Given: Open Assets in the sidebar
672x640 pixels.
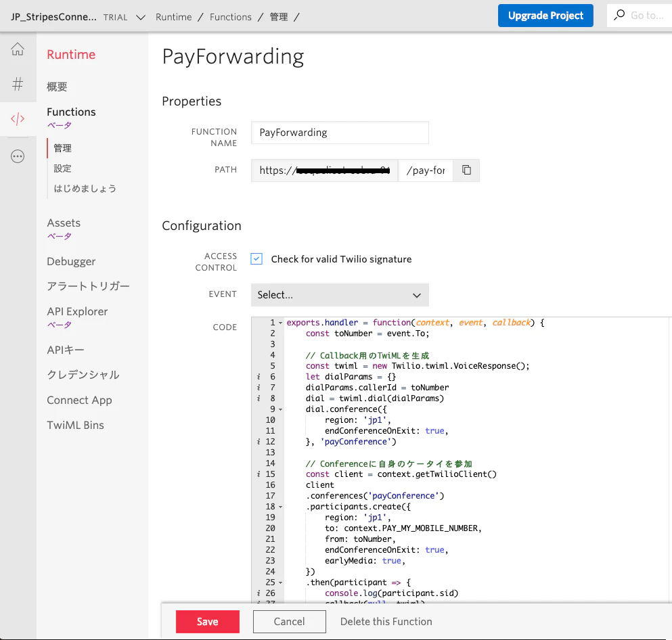Looking at the screenshot, I should tap(64, 223).
